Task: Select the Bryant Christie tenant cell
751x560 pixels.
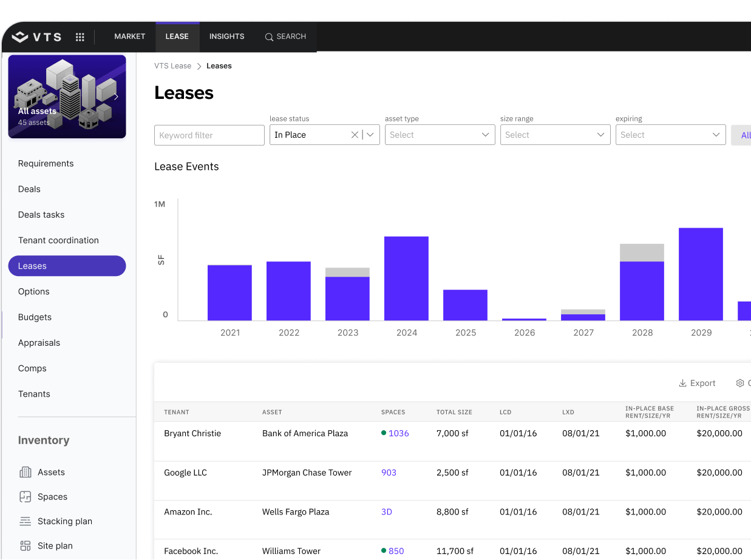Action: pos(192,433)
